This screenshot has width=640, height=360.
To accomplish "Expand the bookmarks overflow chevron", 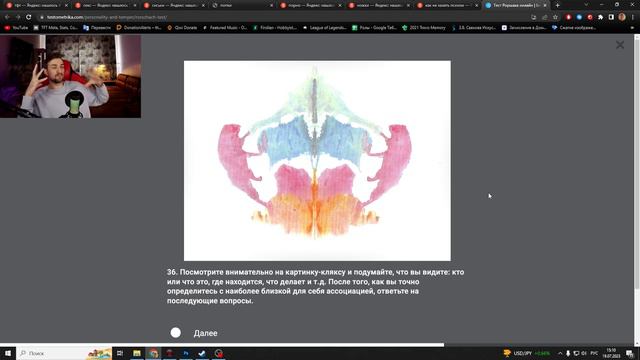I will [632, 28].
